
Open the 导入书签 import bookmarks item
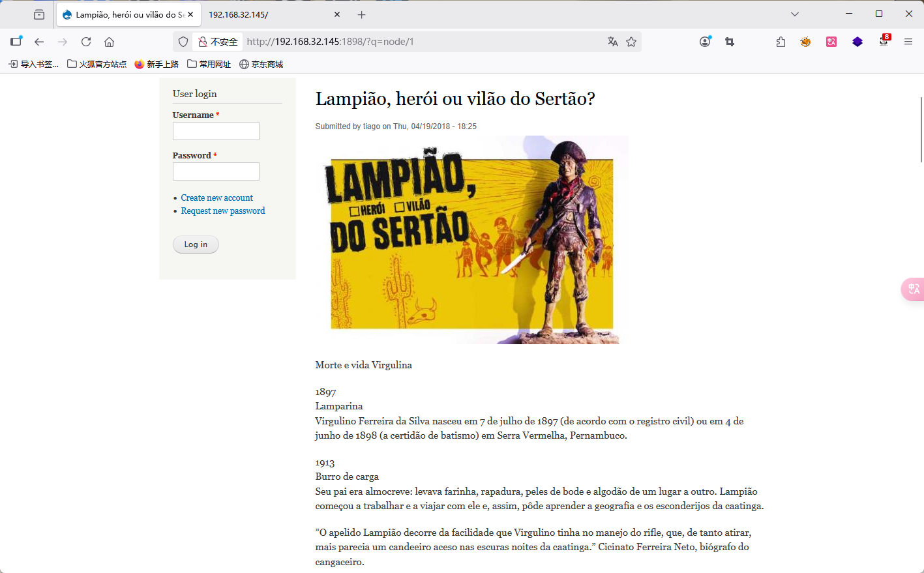(x=33, y=64)
